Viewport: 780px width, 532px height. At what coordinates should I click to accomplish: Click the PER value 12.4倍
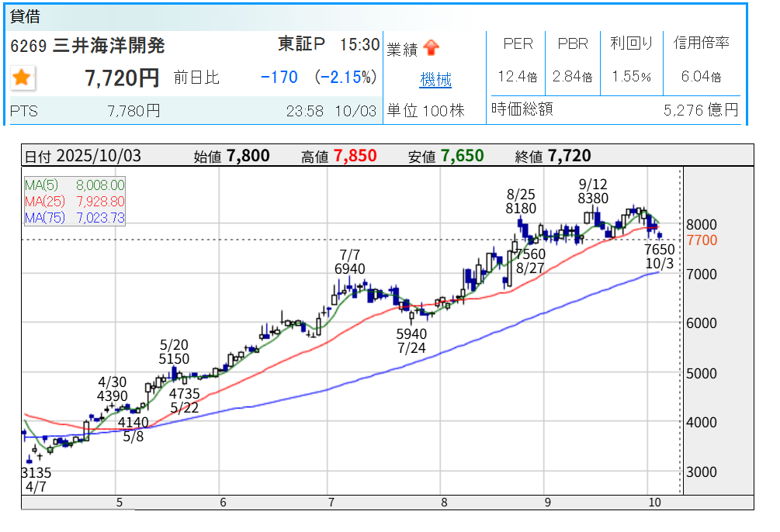pyautogui.click(x=518, y=77)
